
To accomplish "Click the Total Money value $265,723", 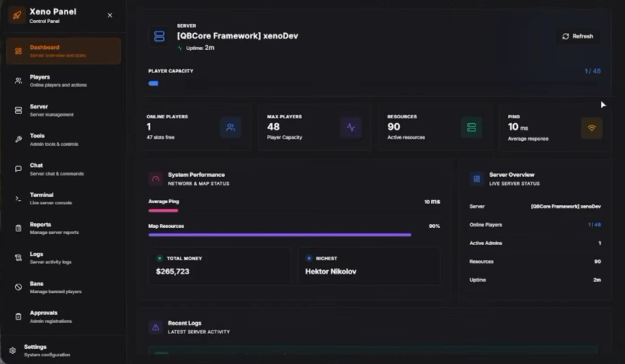I will tap(173, 271).
